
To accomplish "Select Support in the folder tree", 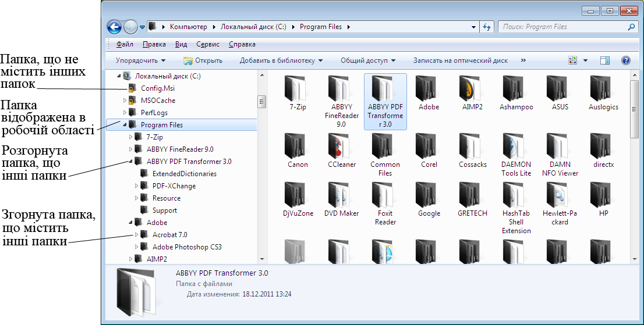I will (x=165, y=210).
